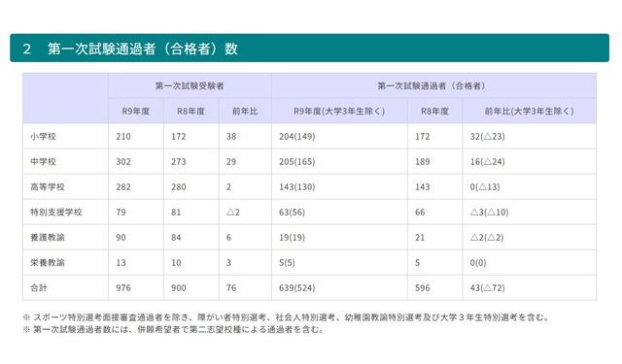Click the value '302' in 中学校 row

coord(123,161)
